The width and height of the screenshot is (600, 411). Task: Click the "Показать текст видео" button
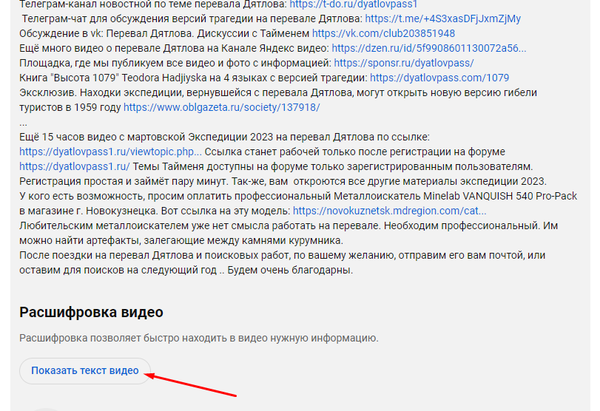85,371
